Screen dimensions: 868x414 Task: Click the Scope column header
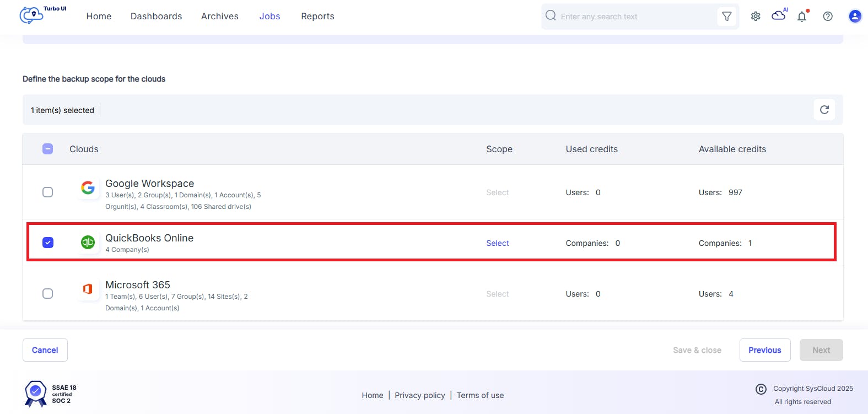click(x=499, y=149)
